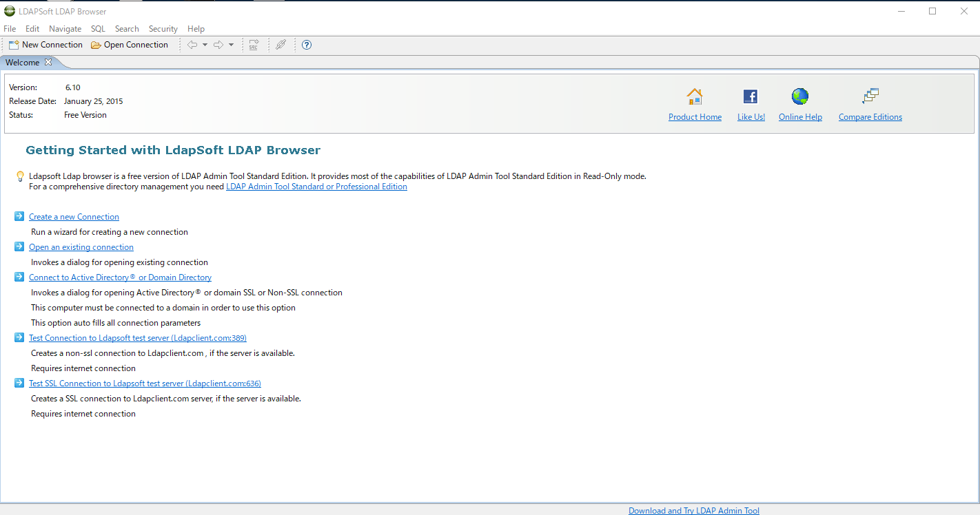Click the disconnect link toolbar icon
The height and width of the screenshot is (515, 980).
tap(280, 45)
